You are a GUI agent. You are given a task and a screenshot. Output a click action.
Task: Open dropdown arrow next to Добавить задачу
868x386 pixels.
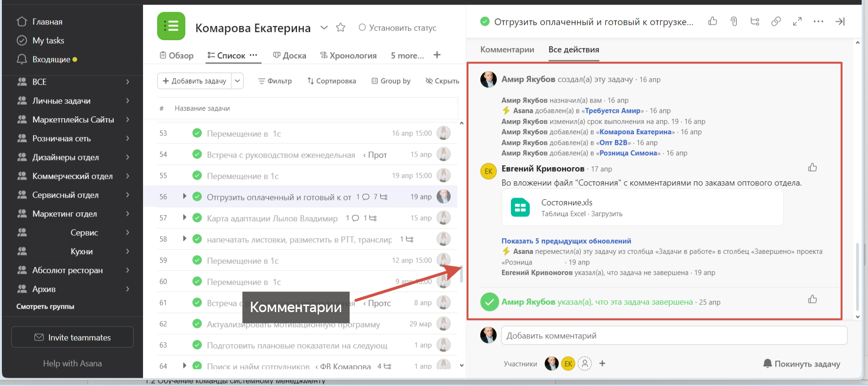(x=238, y=81)
